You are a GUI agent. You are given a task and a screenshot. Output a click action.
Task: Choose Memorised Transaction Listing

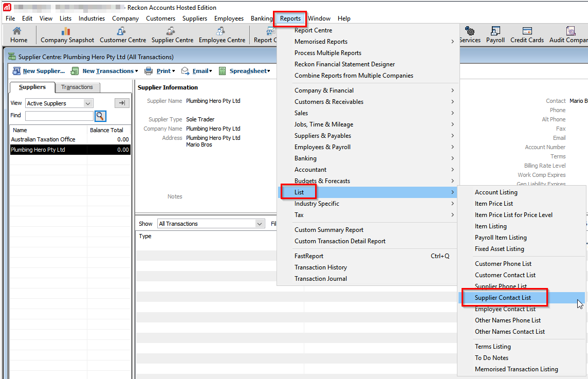(522, 369)
